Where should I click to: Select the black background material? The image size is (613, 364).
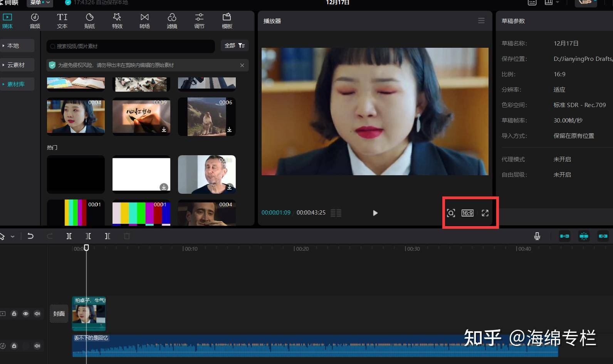point(76,174)
